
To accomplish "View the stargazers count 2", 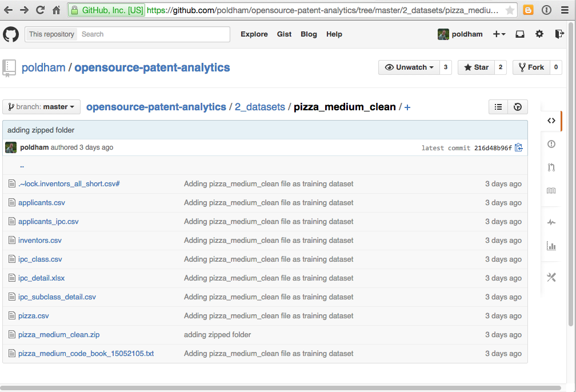I will click(501, 67).
